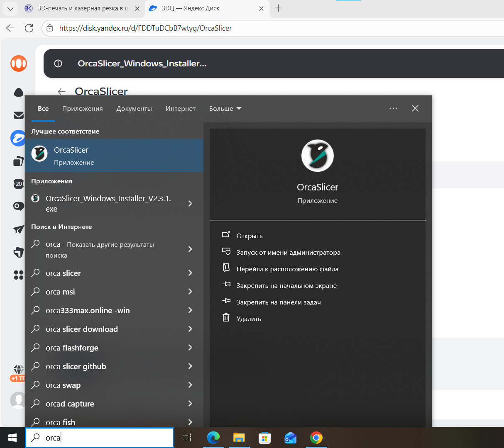Screen dimensions: 504x448
Task: Open the Yandex sidebar logo
Action: [18, 63]
